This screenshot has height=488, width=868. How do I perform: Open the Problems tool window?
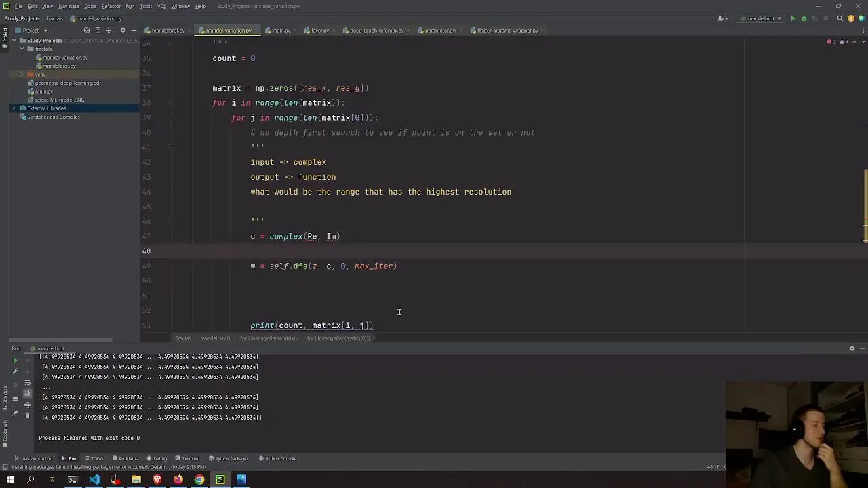(x=125, y=458)
